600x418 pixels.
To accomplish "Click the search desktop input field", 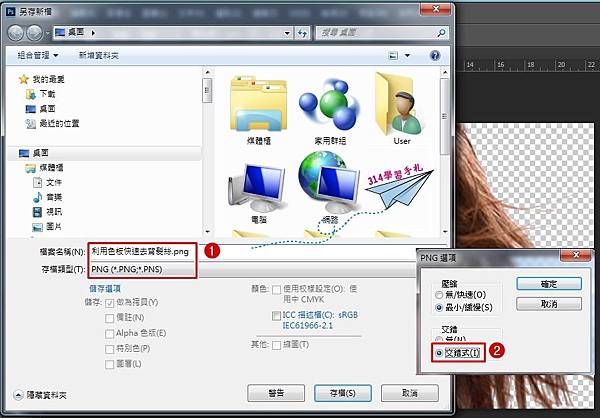I will point(375,33).
